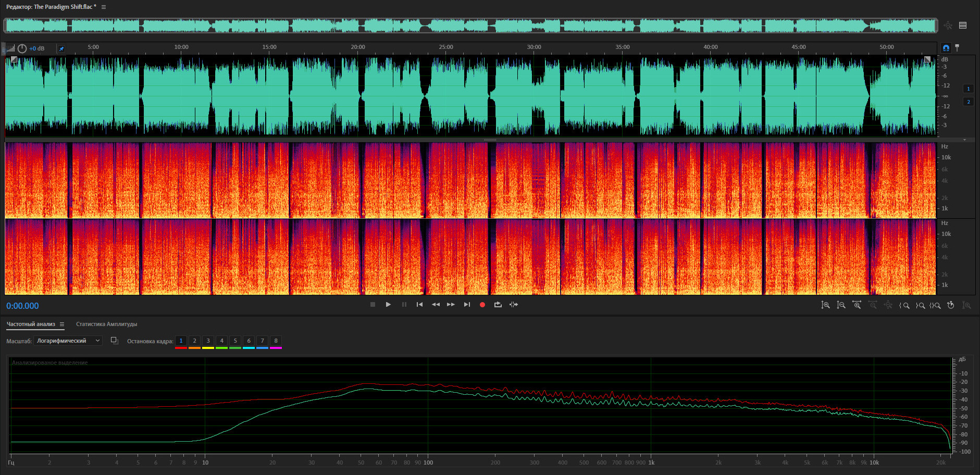Toggle channel 1 enable button

click(x=969, y=89)
